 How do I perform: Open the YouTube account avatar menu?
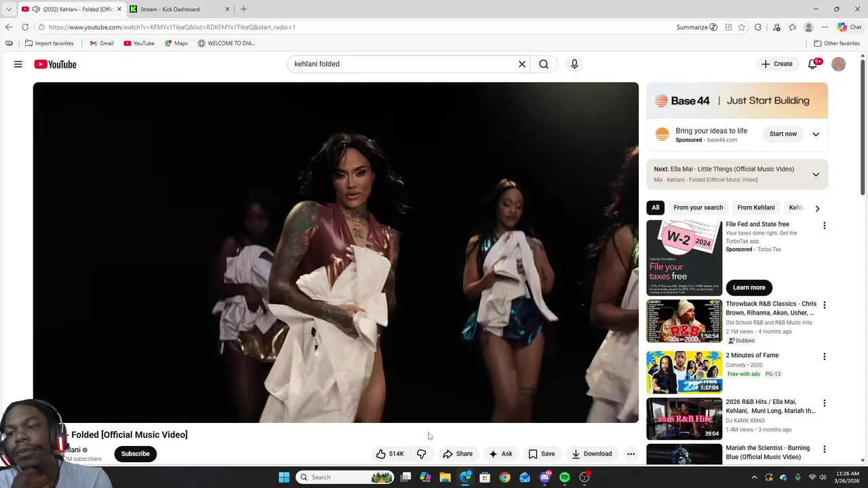point(839,64)
